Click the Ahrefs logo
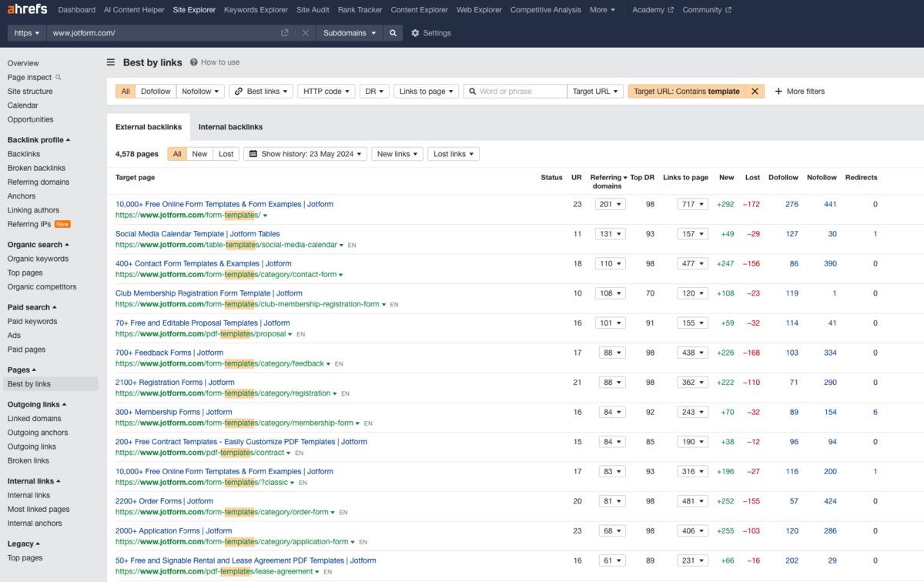Viewport: 924px width, 582px height. point(27,10)
